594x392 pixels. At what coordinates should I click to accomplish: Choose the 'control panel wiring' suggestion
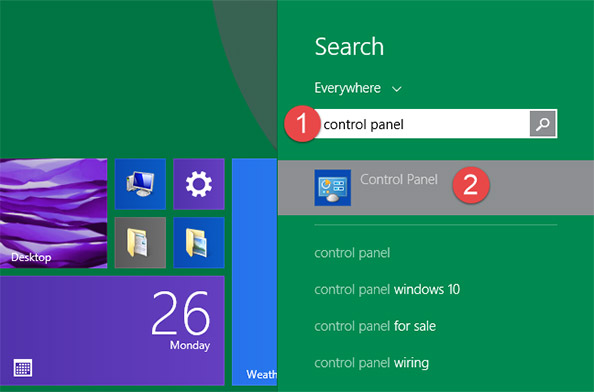point(372,363)
